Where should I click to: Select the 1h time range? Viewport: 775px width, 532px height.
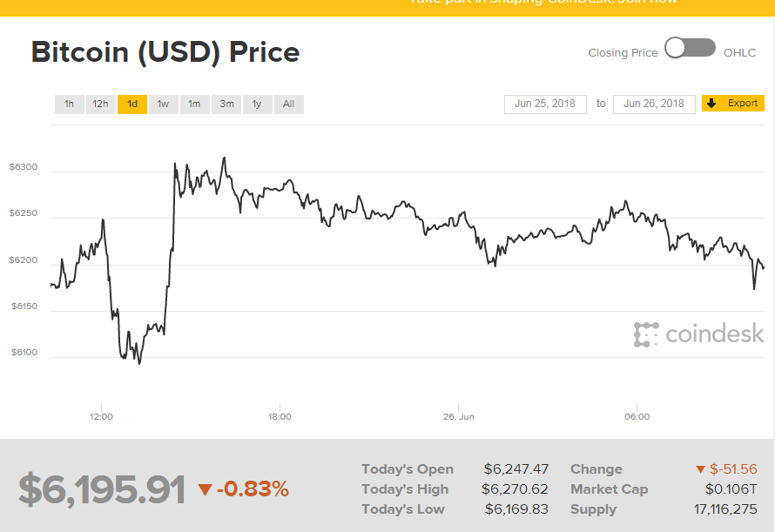pos(69,104)
